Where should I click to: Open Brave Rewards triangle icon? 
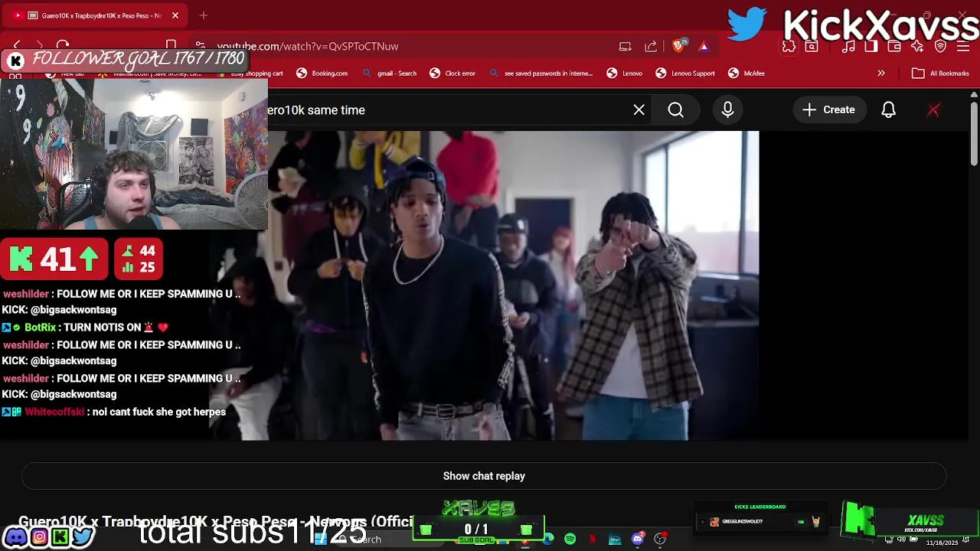click(704, 47)
